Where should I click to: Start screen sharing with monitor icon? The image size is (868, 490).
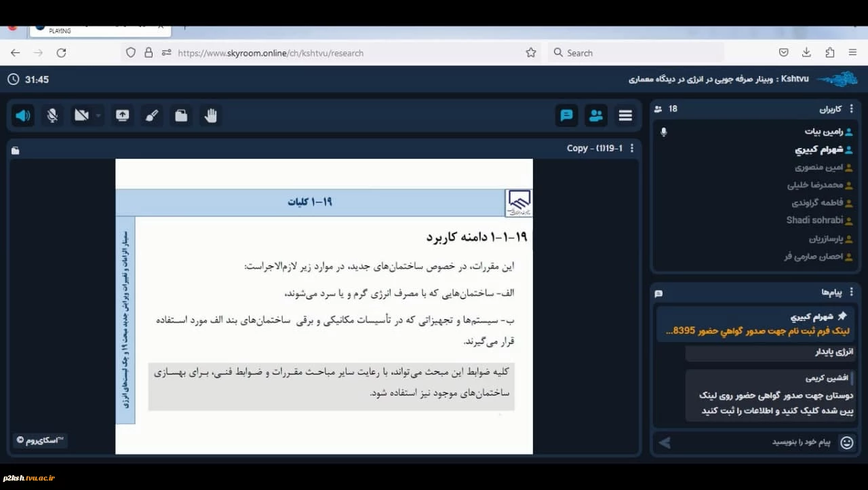[x=123, y=115]
